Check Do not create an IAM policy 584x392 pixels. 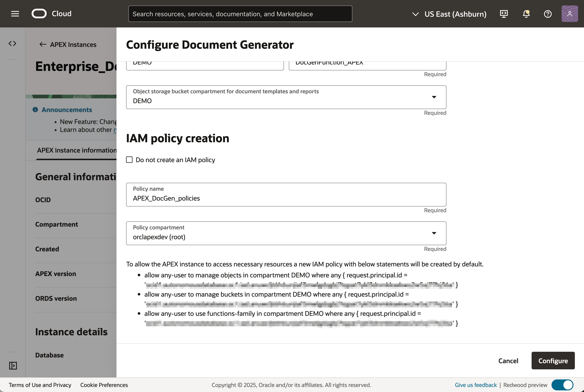coord(129,160)
